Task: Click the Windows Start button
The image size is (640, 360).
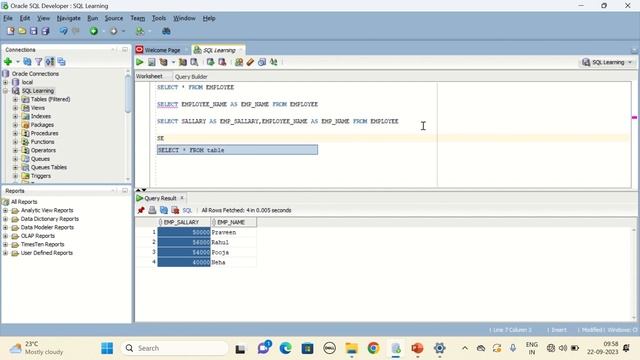Action: pyautogui.click(x=107, y=348)
